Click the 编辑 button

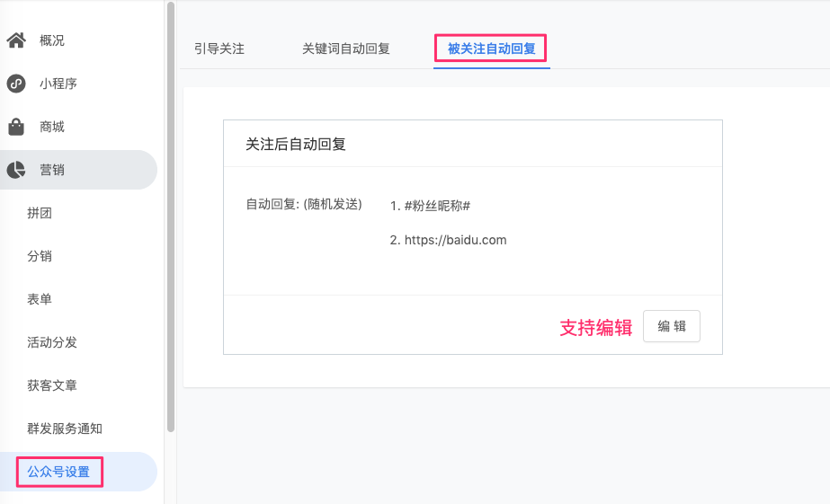point(671,326)
